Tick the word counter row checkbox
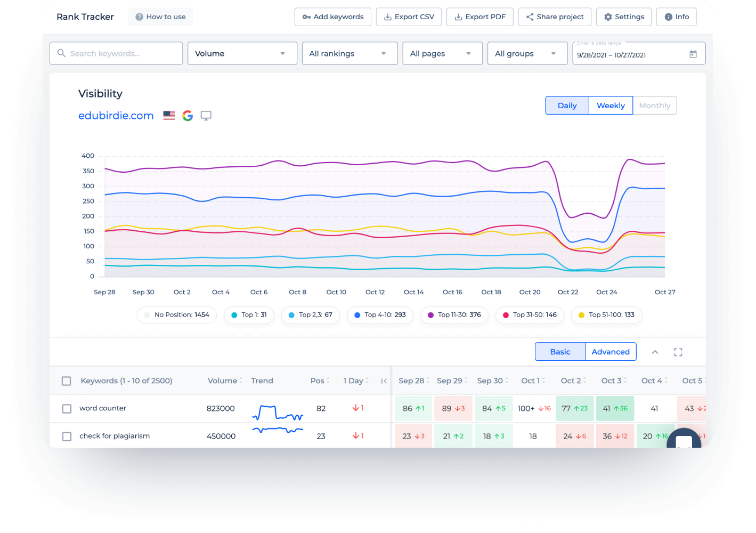Image resolution: width=756 pixels, height=533 pixels. pyautogui.click(x=67, y=409)
